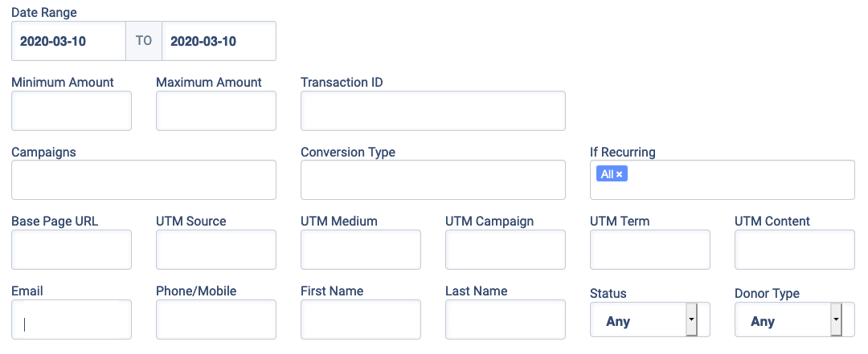This screenshot has height=354, width=868.
Task: Open the Campaigns selection box
Action: [144, 180]
